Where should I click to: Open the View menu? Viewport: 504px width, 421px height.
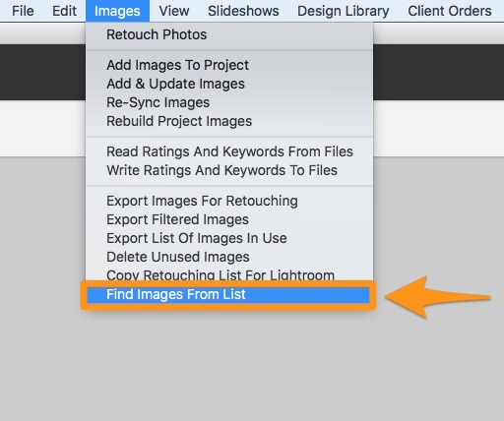click(174, 11)
